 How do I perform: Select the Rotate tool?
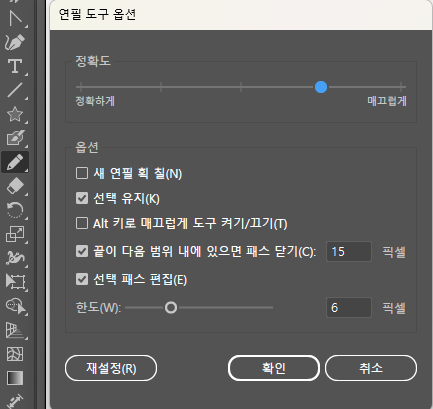pyautogui.click(x=15, y=210)
